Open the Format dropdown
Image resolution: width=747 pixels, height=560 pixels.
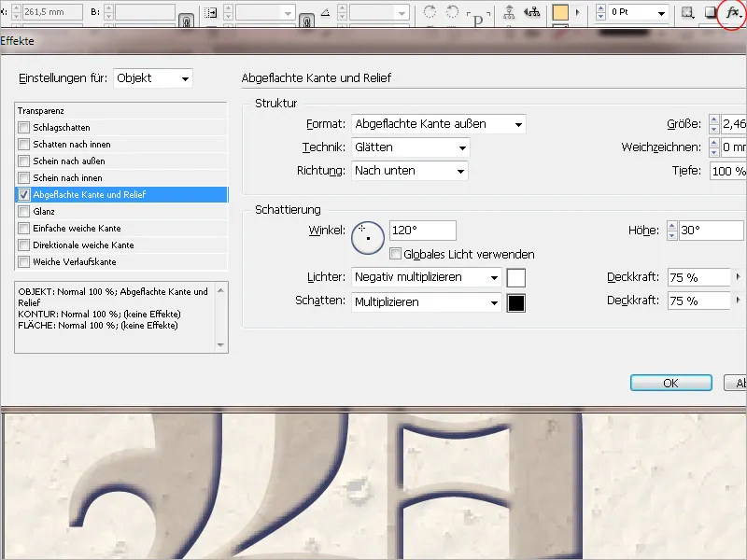tap(438, 124)
